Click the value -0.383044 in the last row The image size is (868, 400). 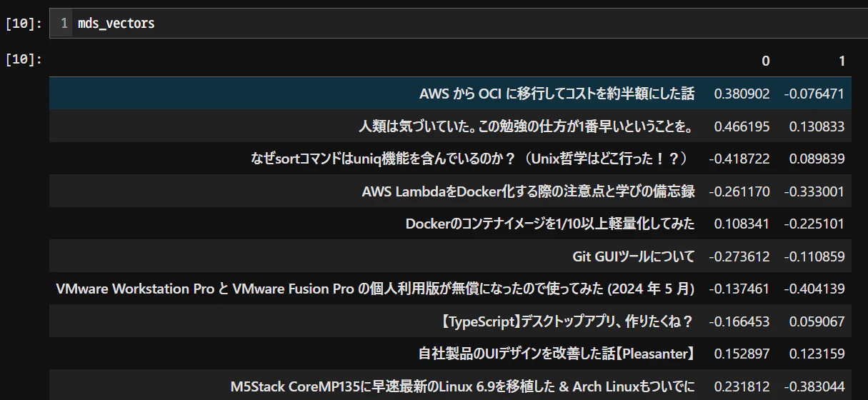[x=814, y=386]
